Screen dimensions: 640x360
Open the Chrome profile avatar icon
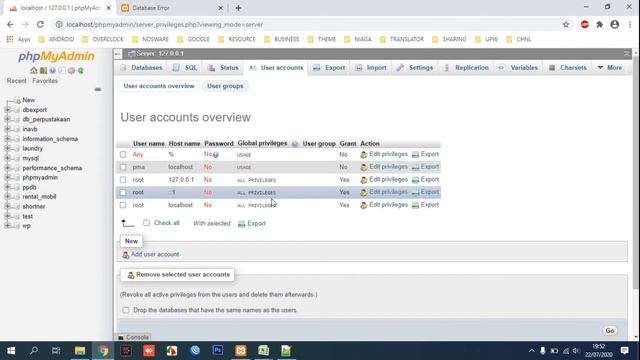(615, 24)
